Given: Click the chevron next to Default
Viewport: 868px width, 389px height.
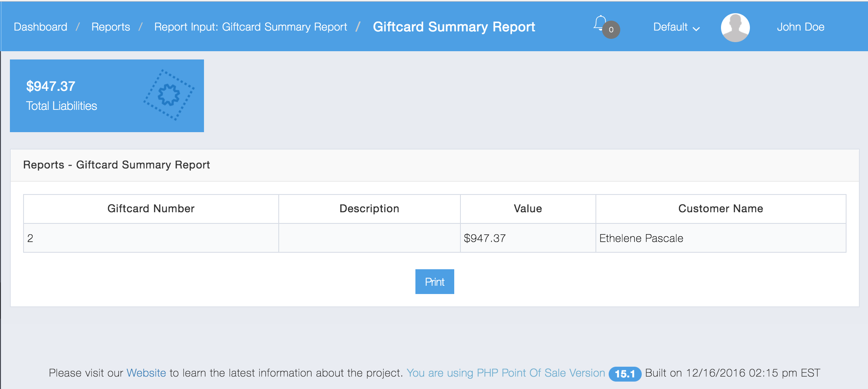Looking at the screenshot, I should click(697, 28).
